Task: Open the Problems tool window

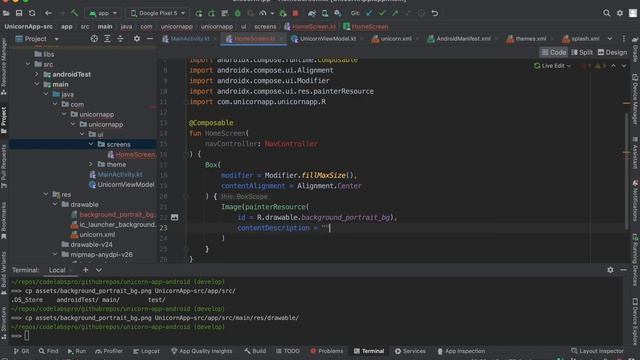Action: (327, 351)
